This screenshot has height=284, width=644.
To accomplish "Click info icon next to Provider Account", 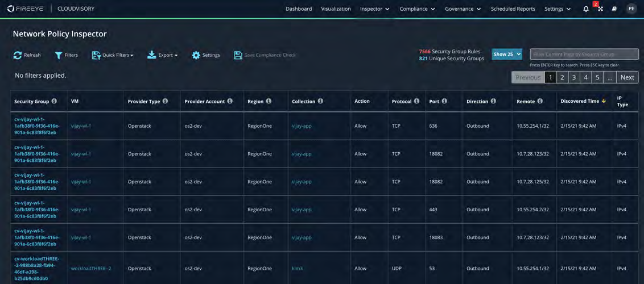I will pyautogui.click(x=230, y=101).
